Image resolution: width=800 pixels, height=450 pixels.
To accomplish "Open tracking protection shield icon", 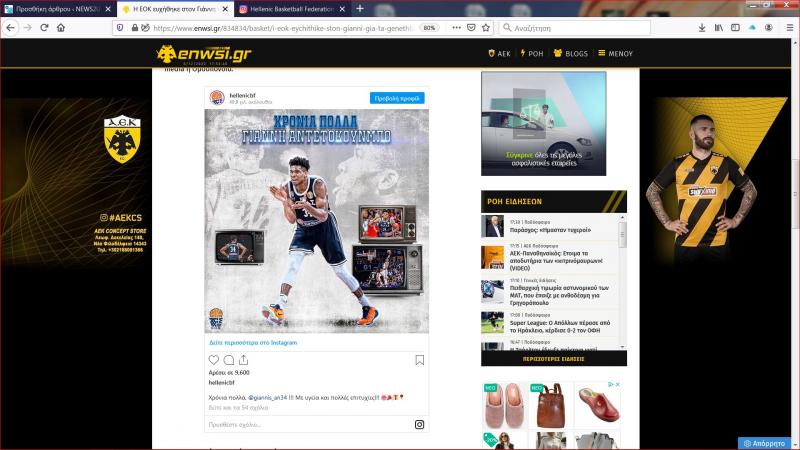I will (120, 28).
